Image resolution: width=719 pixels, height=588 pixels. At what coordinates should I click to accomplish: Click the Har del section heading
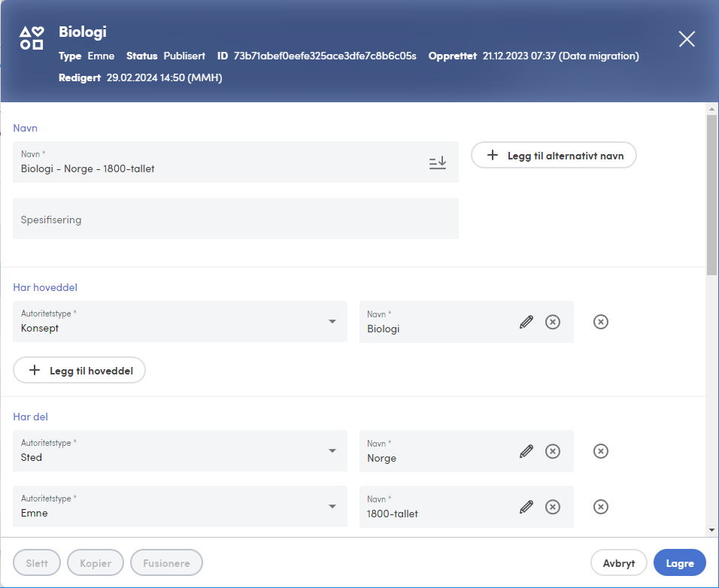tap(30, 417)
